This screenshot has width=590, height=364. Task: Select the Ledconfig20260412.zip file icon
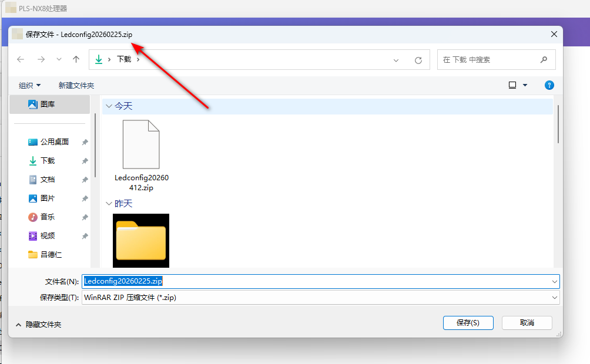[141, 144]
